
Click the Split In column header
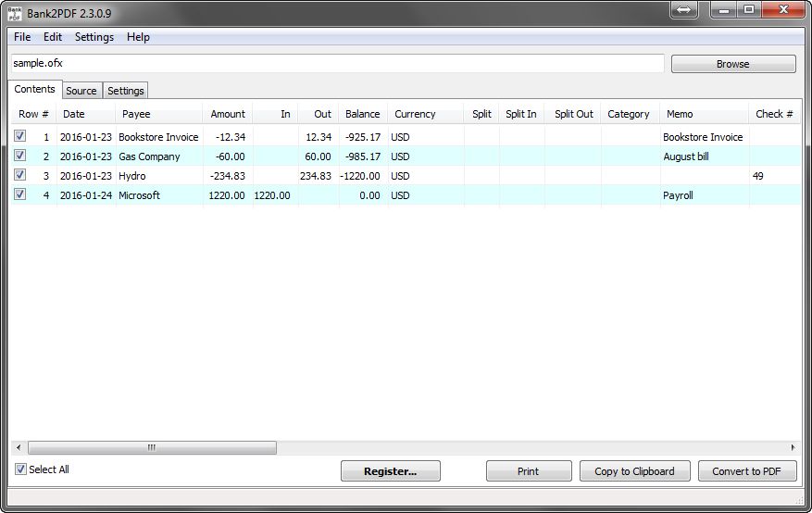521,114
